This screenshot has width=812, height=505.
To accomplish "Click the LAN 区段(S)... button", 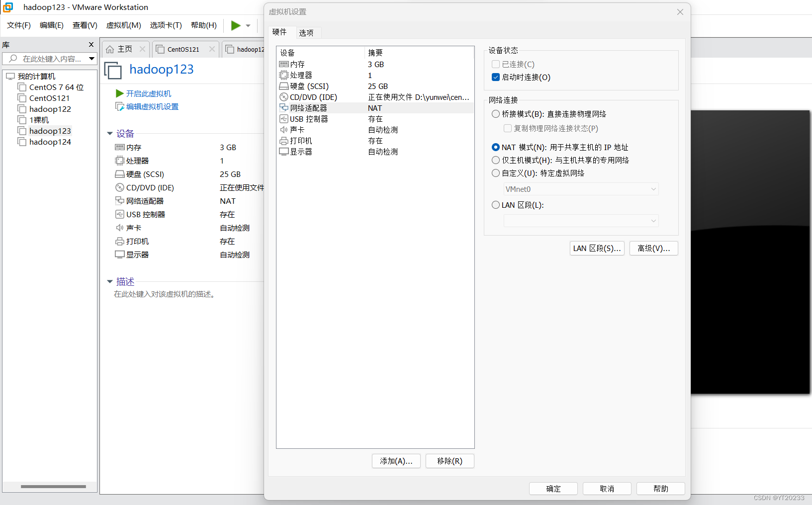I will coord(597,249).
